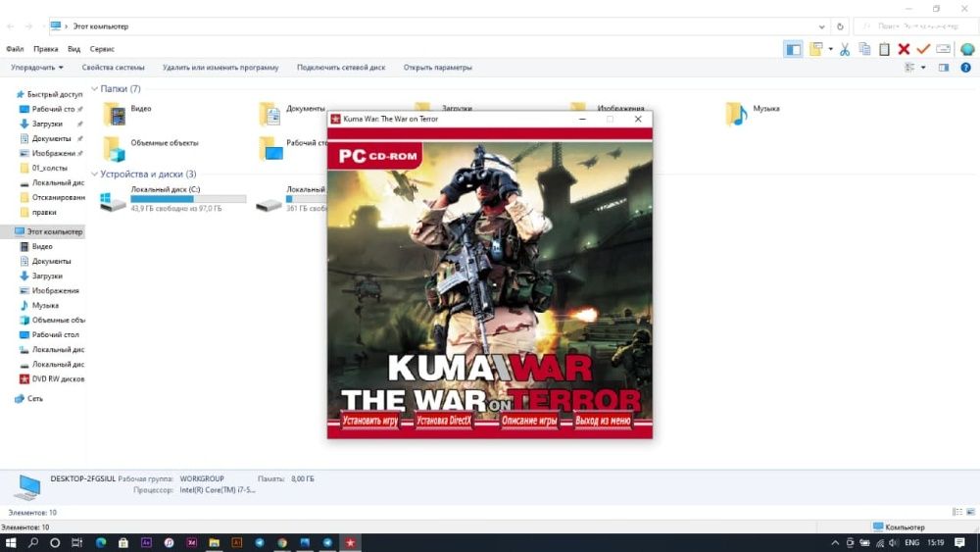Click the rename field icon in toolbar
The width and height of the screenshot is (980, 552).
click(x=943, y=49)
